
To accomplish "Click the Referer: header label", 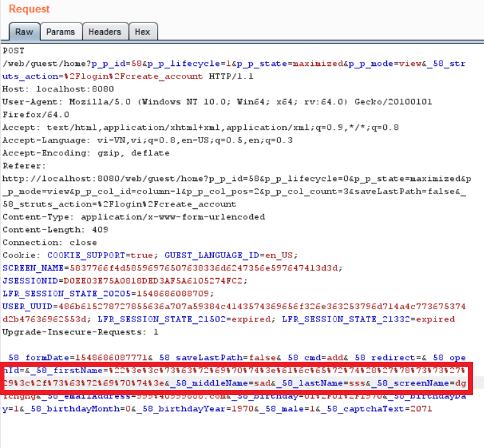I will pyautogui.click(x=24, y=166).
